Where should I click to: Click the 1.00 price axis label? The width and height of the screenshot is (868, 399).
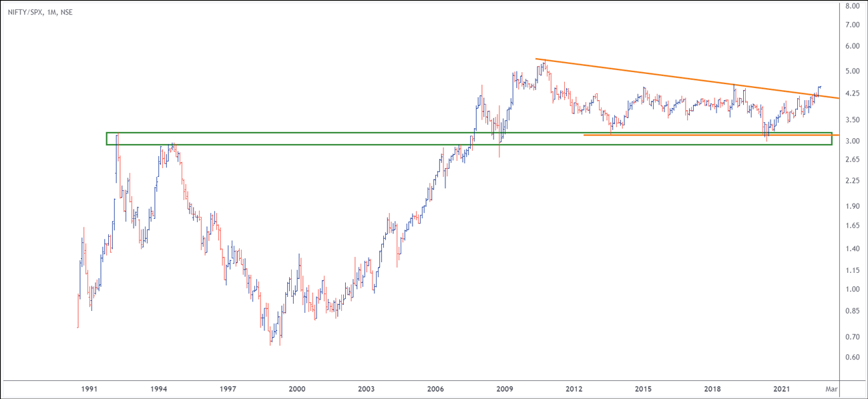[x=853, y=289]
